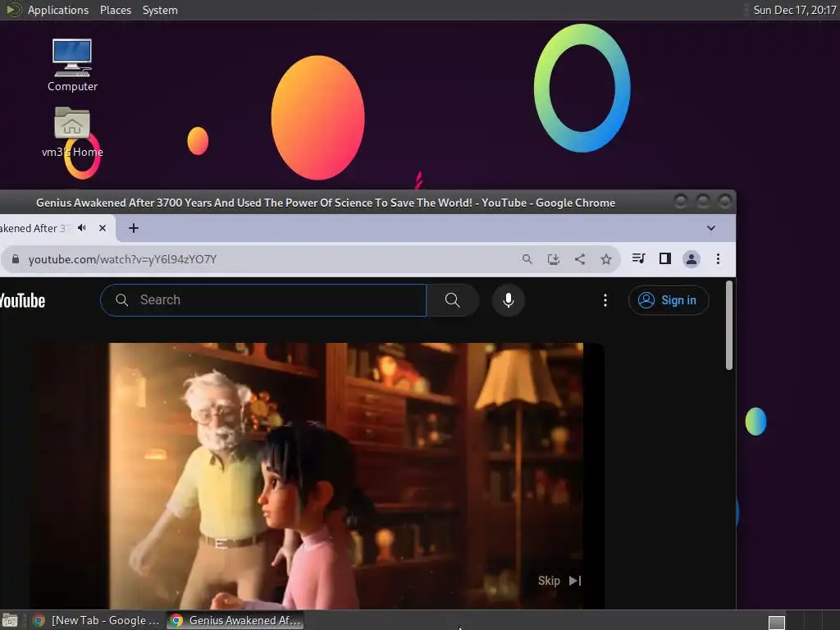Open the System menu
Image resolution: width=840 pixels, height=630 pixels.
pyautogui.click(x=160, y=10)
